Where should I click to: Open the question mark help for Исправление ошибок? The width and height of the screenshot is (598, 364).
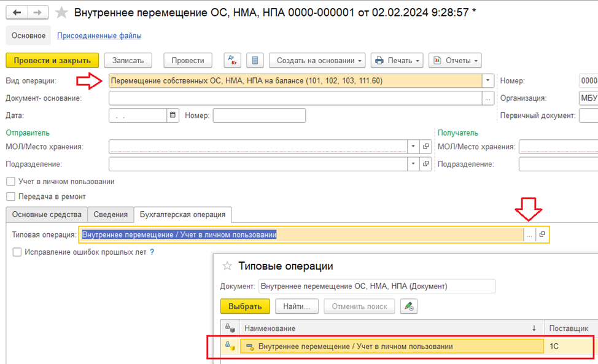point(152,252)
